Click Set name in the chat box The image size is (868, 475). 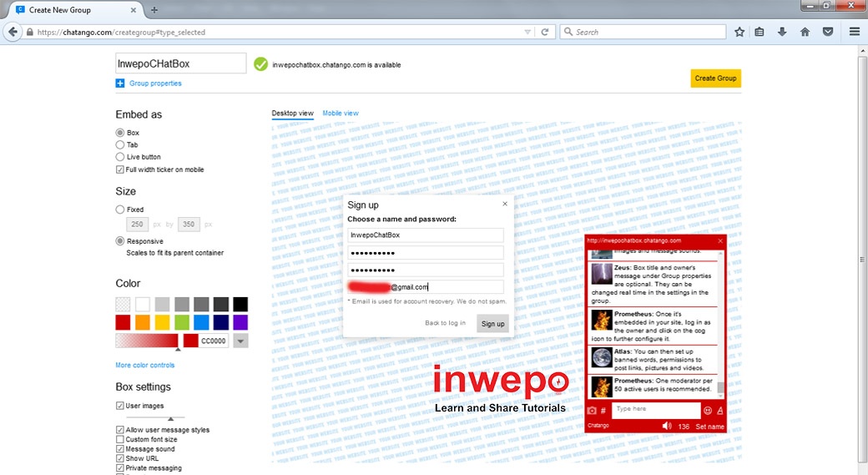coord(709,427)
